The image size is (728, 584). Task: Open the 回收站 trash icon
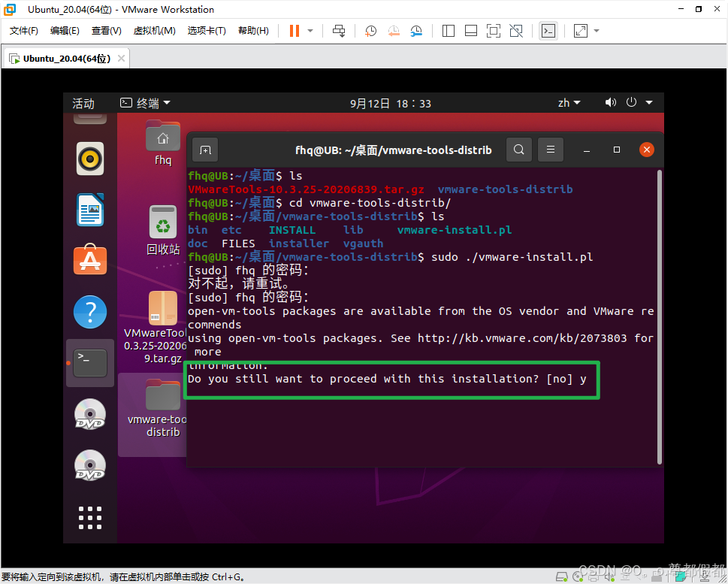(163, 230)
